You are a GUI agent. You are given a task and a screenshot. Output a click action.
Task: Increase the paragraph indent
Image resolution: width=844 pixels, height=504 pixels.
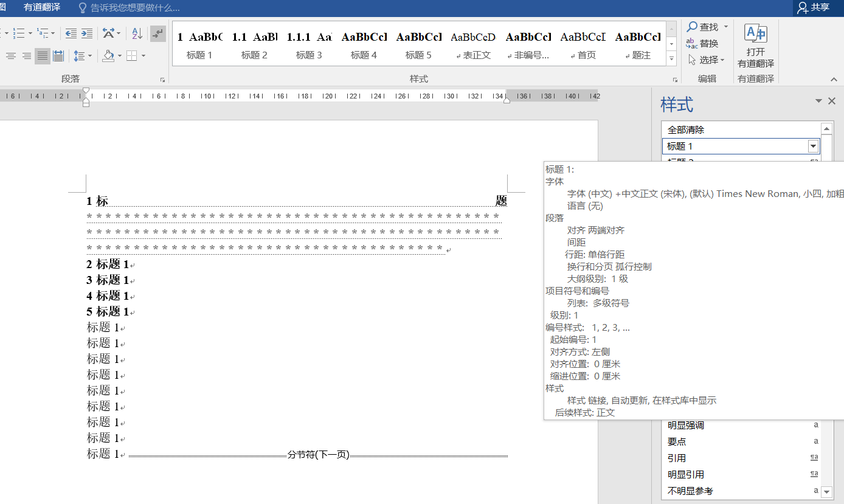coord(87,33)
